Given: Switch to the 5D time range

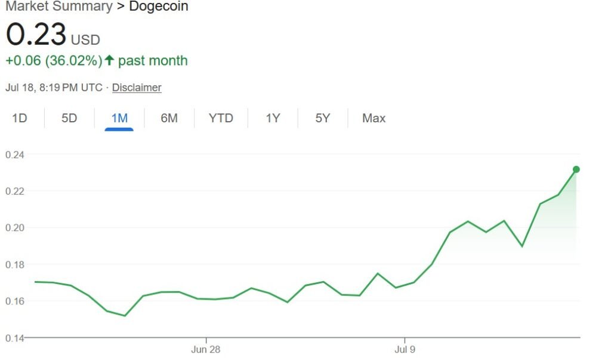Looking at the screenshot, I should coord(69,118).
